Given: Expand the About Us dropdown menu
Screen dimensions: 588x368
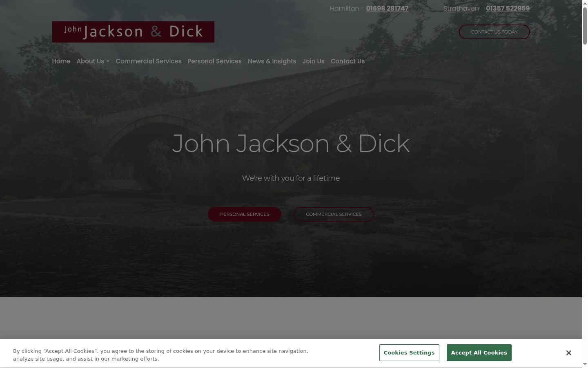Looking at the screenshot, I should [93, 61].
